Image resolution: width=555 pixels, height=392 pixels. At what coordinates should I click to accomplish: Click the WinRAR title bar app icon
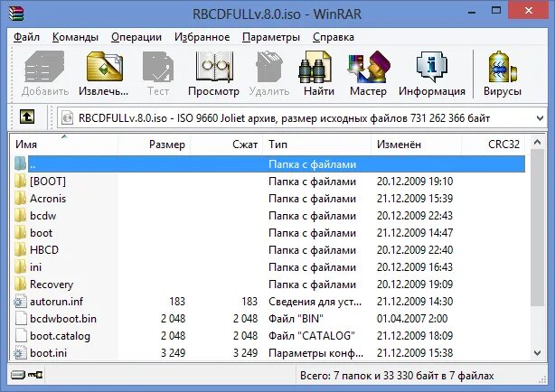(16, 14)
